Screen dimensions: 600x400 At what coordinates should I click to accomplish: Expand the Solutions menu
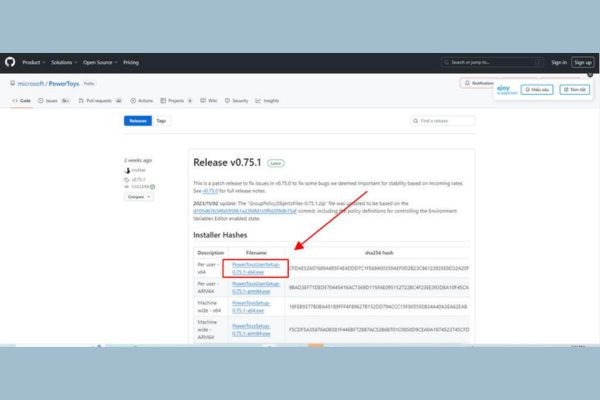click(64, 62)
